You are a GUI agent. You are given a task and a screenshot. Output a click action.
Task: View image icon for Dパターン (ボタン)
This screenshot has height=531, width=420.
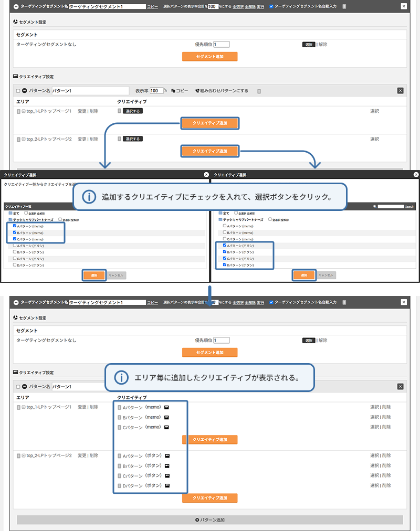click(167, 486)
